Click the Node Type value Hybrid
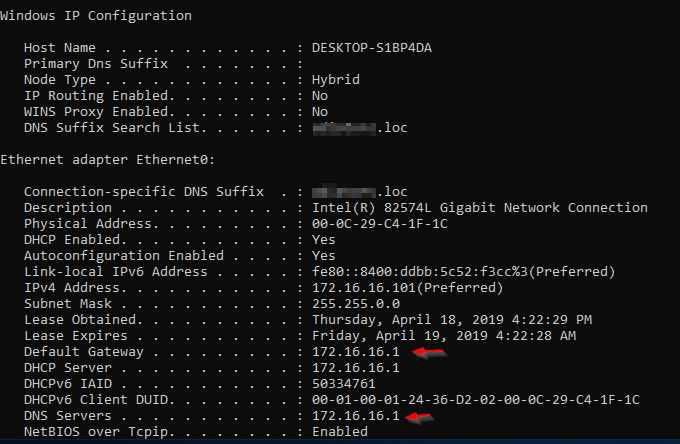Image resolution: width=680 pixels, height=444 pixels. tap(337, 79)
